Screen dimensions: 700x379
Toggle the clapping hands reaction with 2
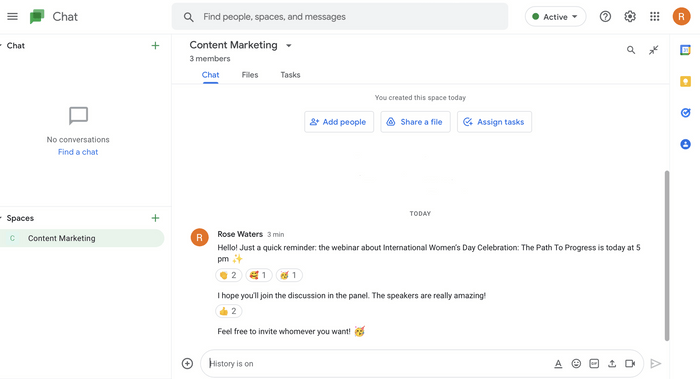tap(229, 275)
